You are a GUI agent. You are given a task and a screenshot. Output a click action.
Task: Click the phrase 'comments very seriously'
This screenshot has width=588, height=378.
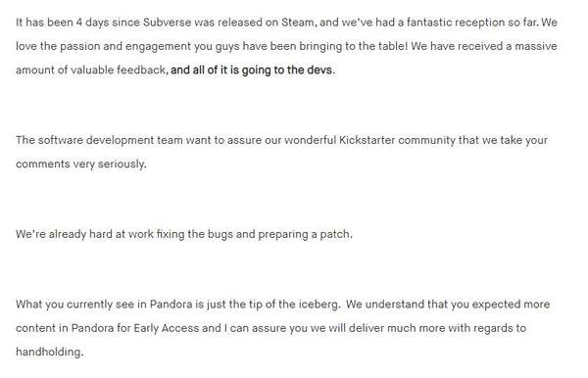(x=80, y=165)
